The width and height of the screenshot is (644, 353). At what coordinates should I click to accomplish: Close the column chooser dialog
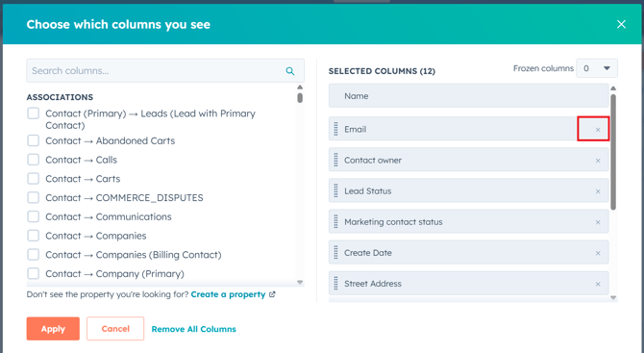pyautogui.click(x=621, y=24)
